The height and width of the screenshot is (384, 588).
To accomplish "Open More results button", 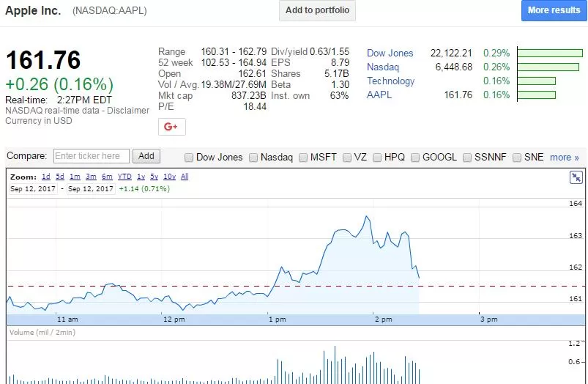I will [554, 10].
